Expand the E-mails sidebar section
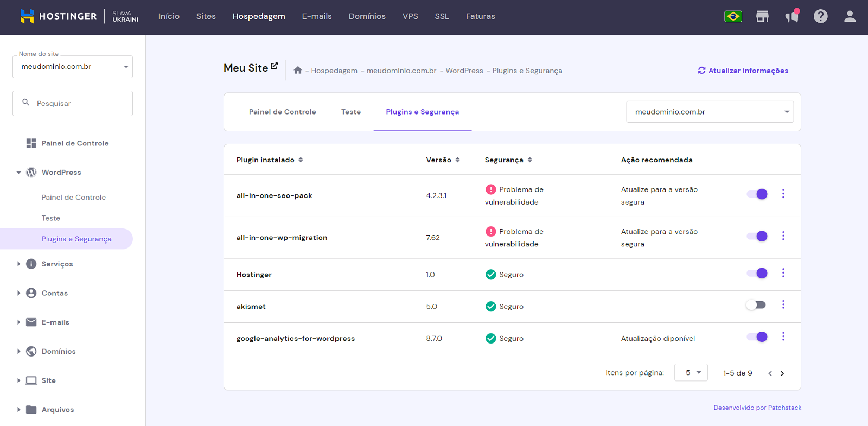The width and height of the screenshot is (868, 426). (18, 322)
